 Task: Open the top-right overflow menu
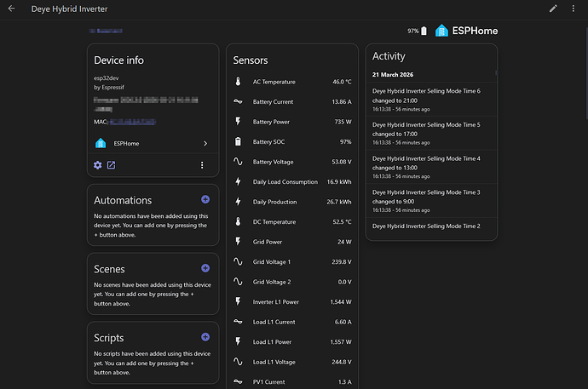pos(574,9)
